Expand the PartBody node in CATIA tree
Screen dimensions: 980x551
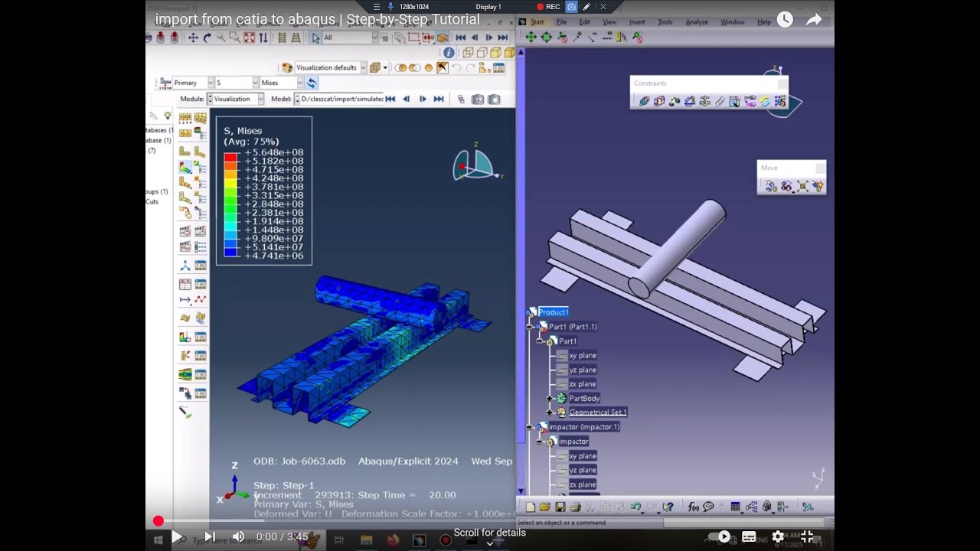pos(550,399)
